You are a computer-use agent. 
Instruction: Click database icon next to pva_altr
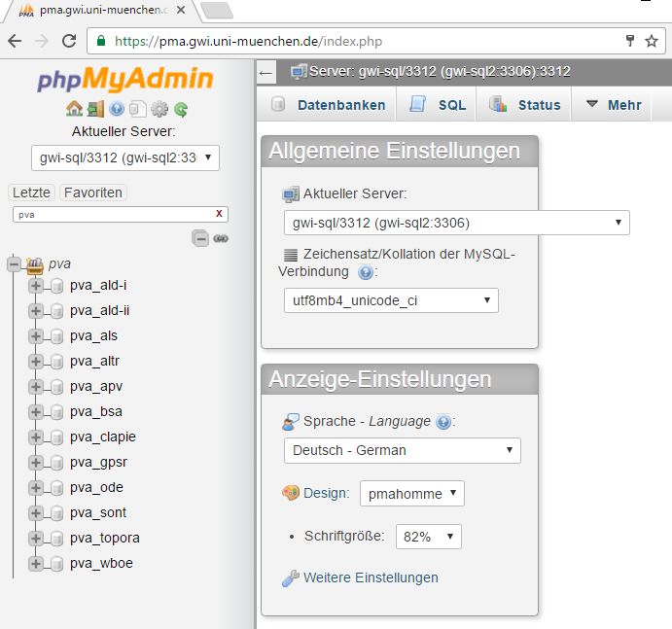(56, 362)
